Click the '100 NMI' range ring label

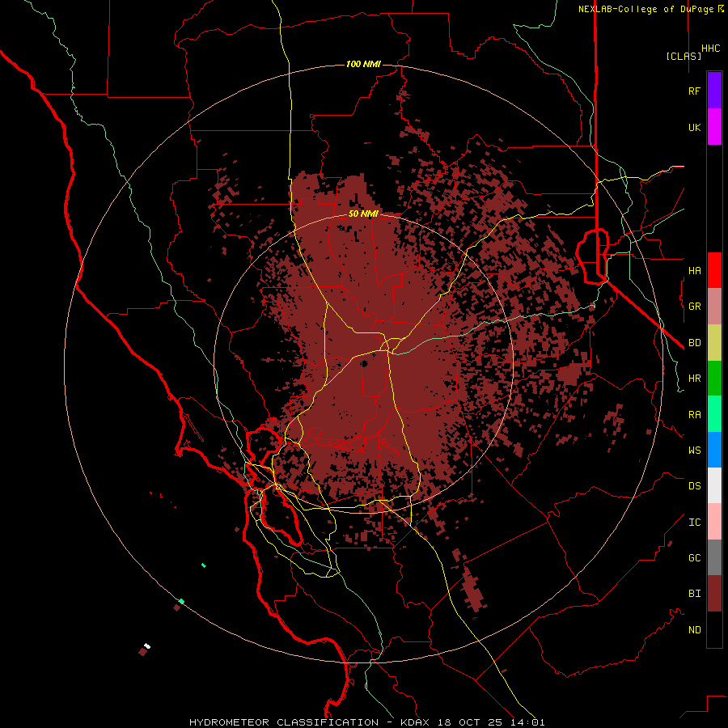coord(363,64)
